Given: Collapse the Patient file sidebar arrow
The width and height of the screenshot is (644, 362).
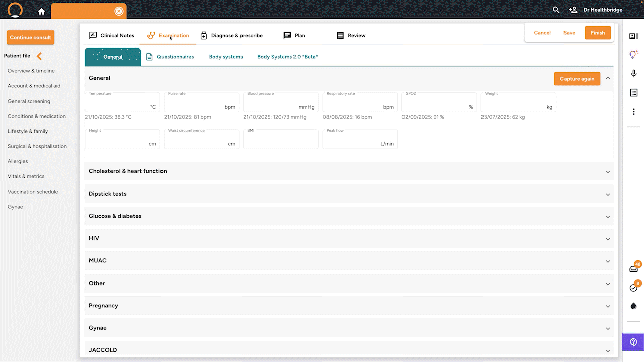Looking at the screenshot, I should tap(39, 56).
